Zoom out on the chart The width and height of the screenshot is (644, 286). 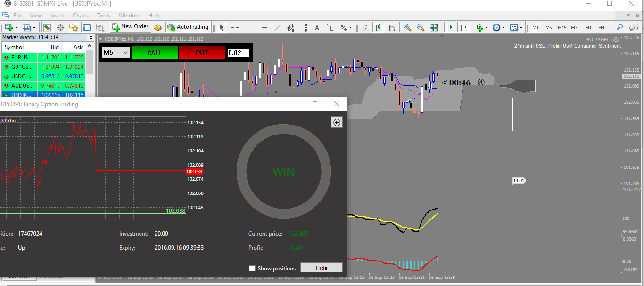[x=421, y=27]
